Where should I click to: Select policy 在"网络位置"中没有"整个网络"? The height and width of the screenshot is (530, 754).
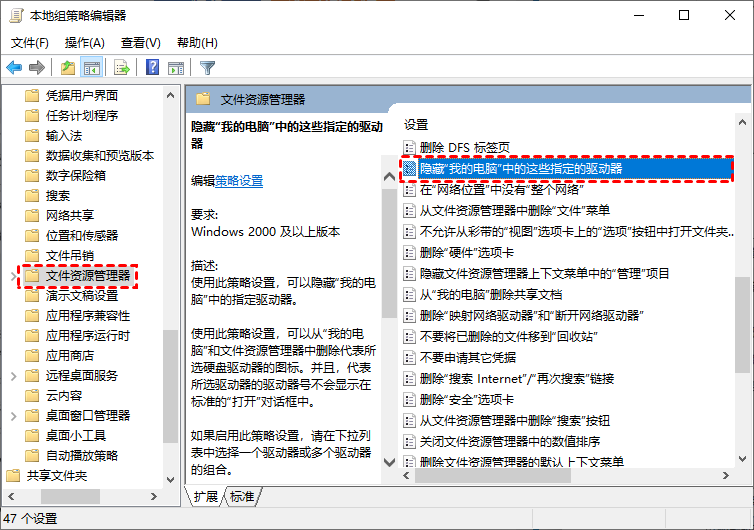click(x=502, y=189)
